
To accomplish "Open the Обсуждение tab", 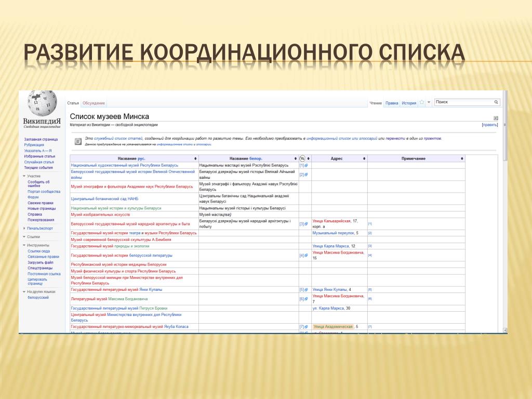I will coord(94,103).
